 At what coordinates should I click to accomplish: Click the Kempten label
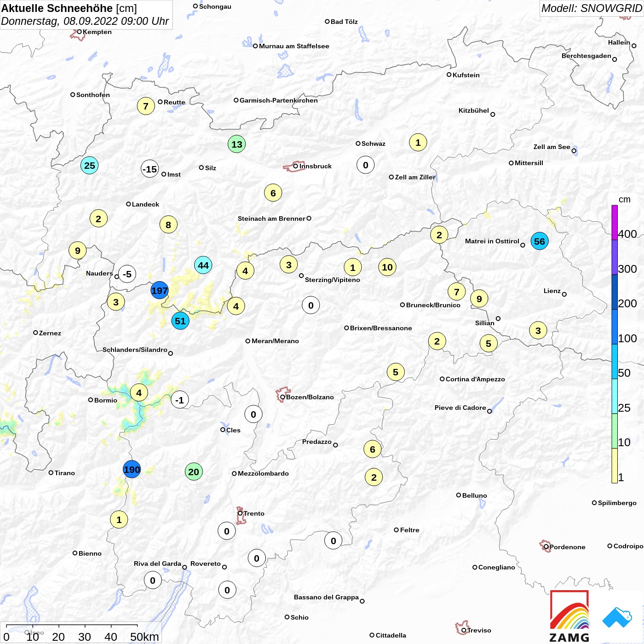click(97, 32)
